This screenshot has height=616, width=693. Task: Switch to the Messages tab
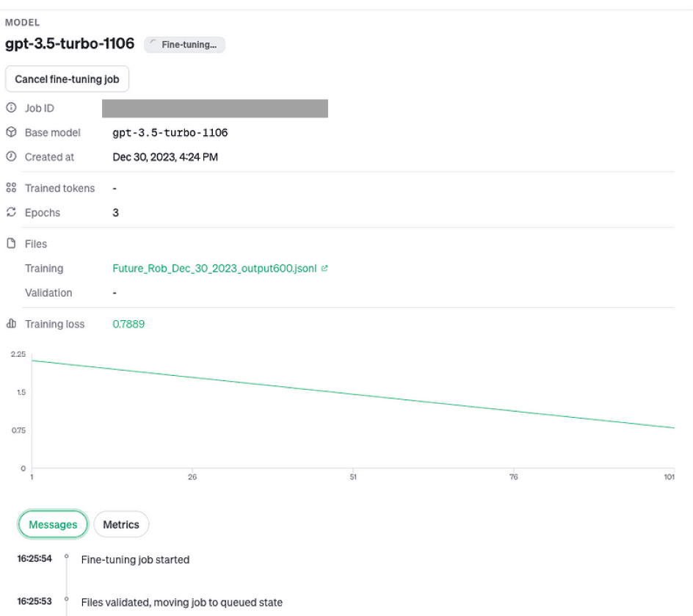(53, 524)
